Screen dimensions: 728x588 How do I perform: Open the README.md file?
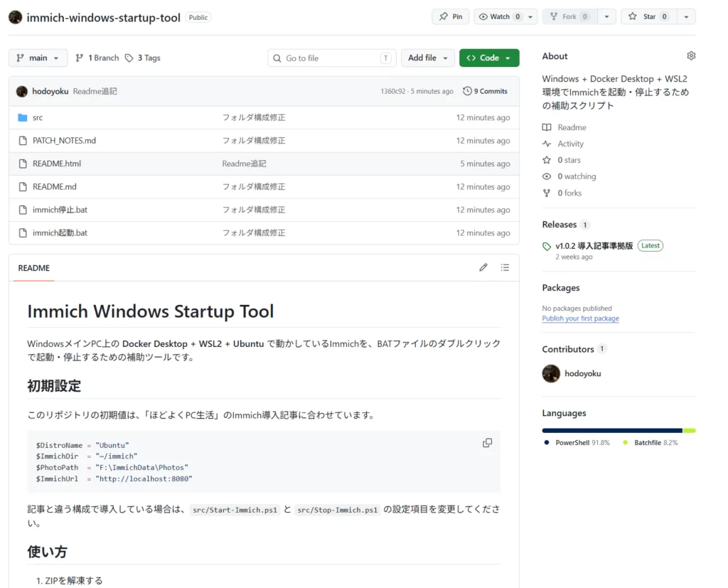click(54, 187)
